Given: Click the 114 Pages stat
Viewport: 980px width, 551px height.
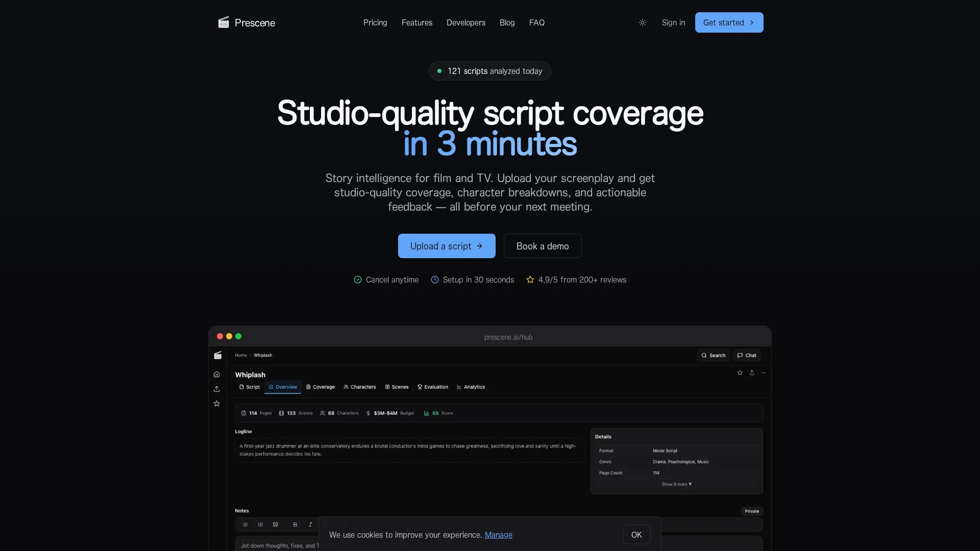Looking at the screenshot, I should click(256, 413).
